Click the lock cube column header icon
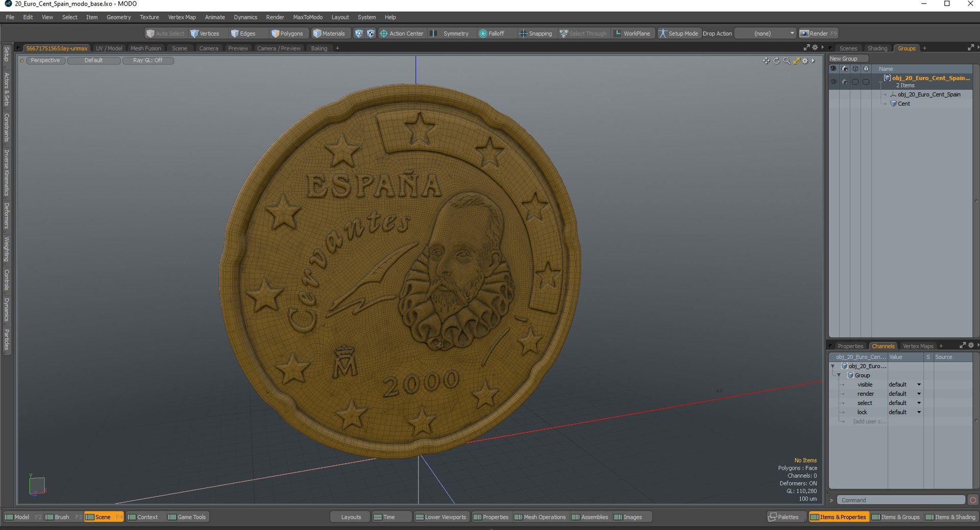 click(x=866, y=68)
